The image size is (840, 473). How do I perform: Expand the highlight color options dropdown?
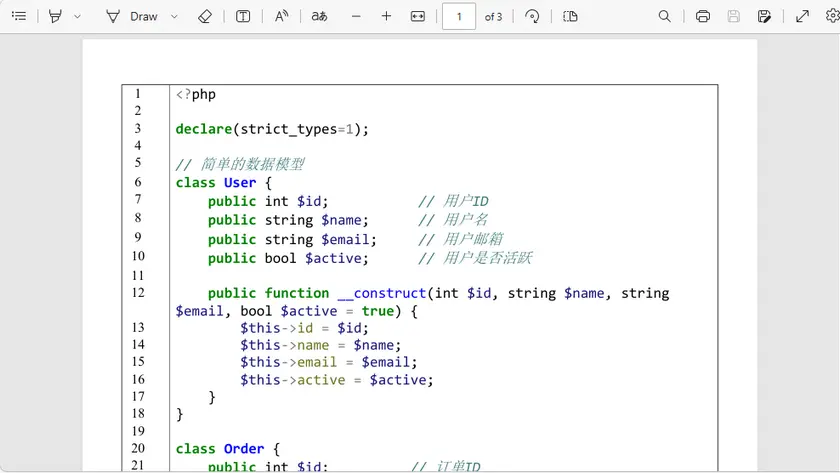[78, 16]
